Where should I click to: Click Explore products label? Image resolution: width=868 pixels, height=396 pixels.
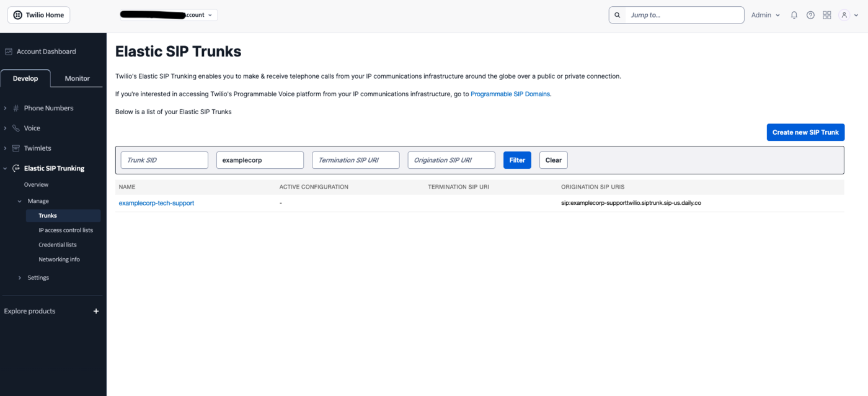tap(30, 311)
